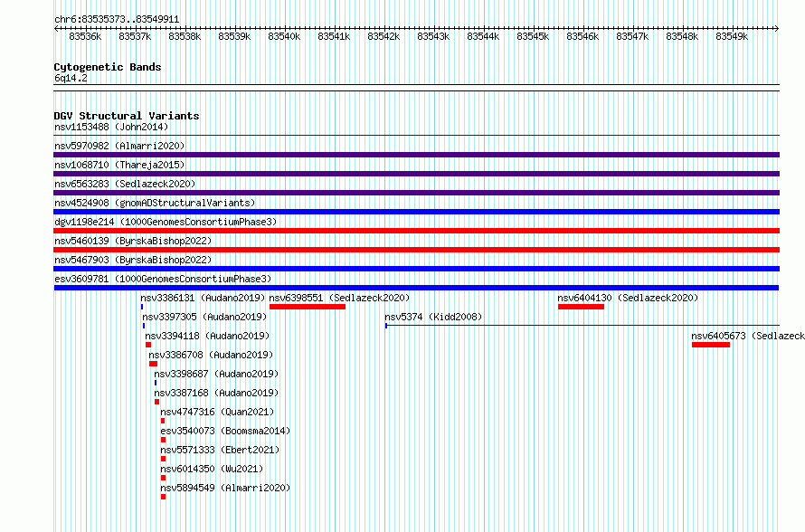The image size is (805, 532).
Task: Click the nsv1153488 (John2014) variant label
Action: pyautogui.click(x=111, y=127)
